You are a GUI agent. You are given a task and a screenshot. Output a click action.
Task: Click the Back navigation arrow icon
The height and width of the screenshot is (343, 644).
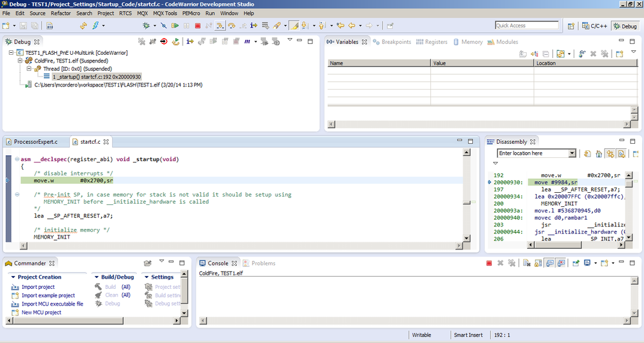[352, 26]
